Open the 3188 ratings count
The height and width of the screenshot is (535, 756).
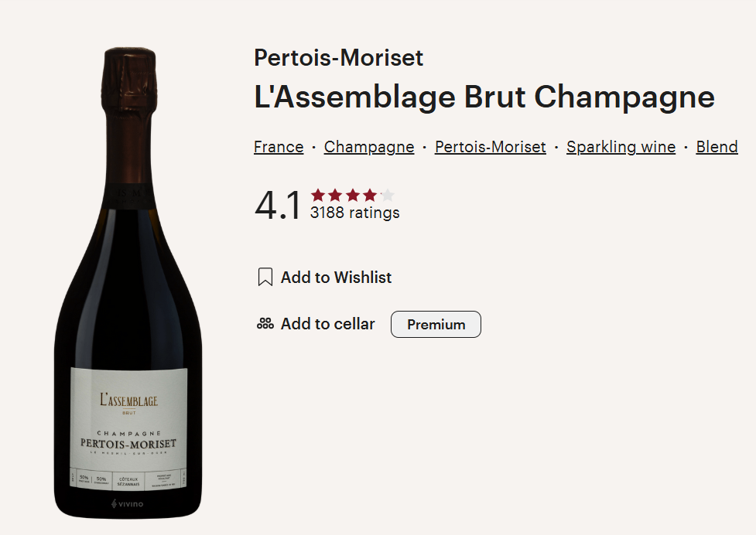pyautogui.click(x=355, y=213)
